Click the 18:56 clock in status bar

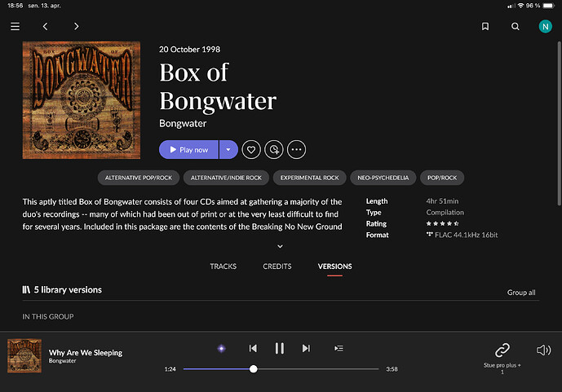[15, 6]
